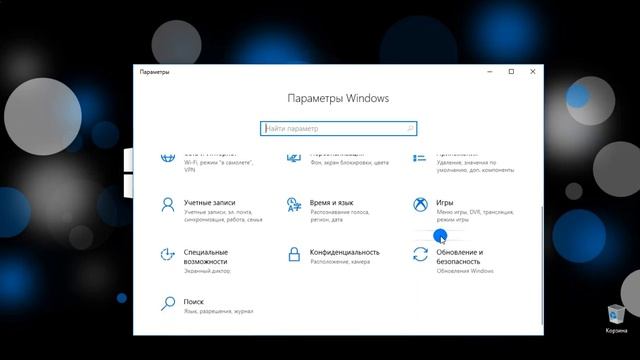The height and width of the screenshot is (360, 640).
Task: Open the Xbox Gaming icon
Action: pos(420,204)
